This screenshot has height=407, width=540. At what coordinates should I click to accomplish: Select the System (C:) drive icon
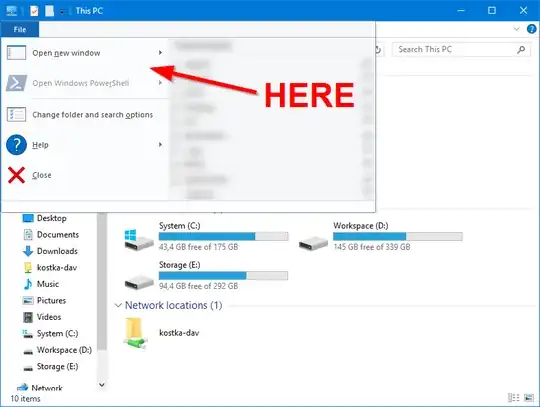139,240
